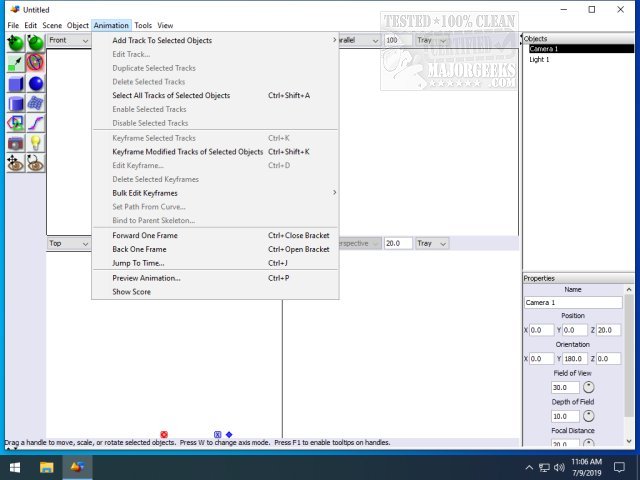The image size is (640, 480).
Task: Select the Create Camera tool
Action: (x=16, y=143)
